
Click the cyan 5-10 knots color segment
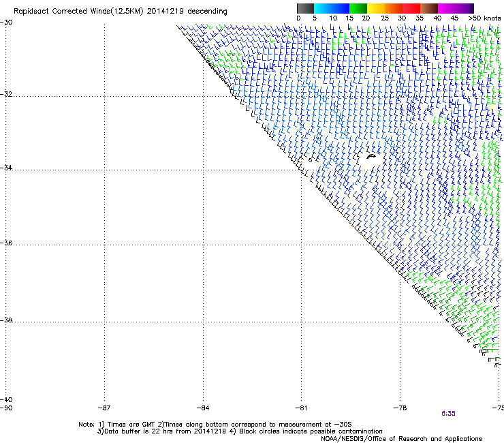tap(323, 8)
